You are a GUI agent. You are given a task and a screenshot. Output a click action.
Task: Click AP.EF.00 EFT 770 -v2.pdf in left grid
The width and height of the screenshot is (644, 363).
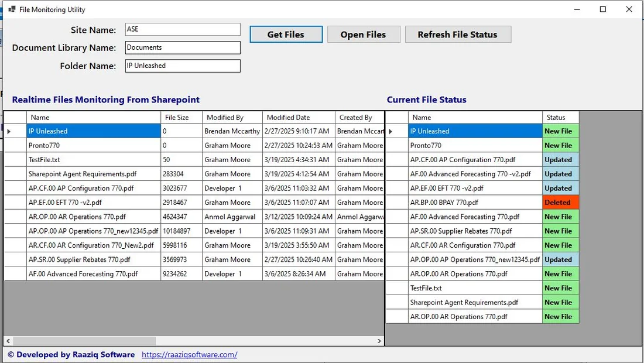[x=94, y=203]
